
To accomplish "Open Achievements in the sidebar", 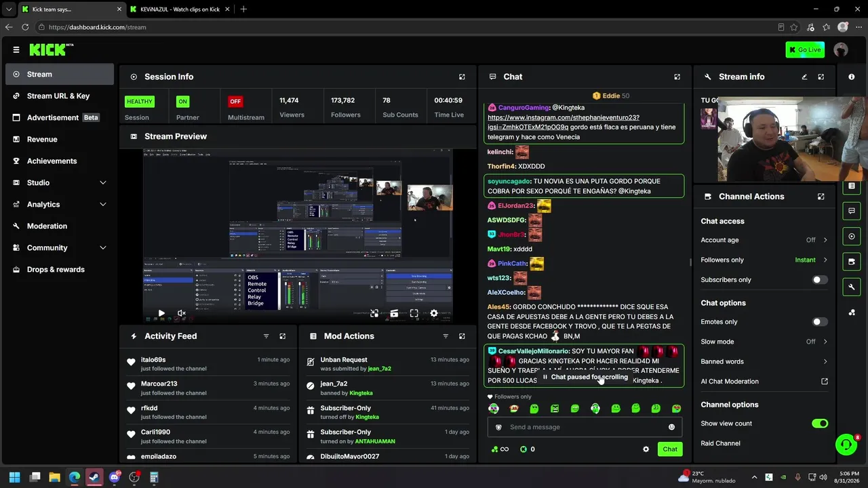I will pyautogui.click(x=60, y=161).
